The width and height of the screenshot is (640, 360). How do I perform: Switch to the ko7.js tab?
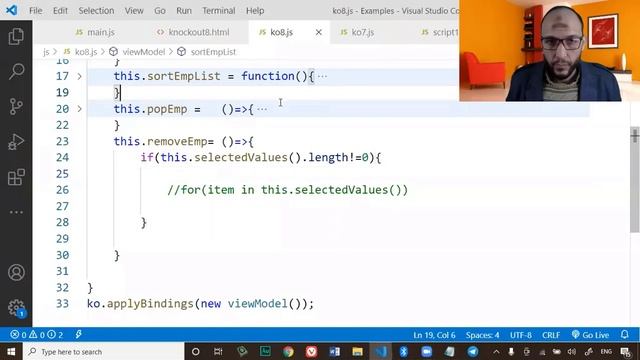(x=357, y=32)
